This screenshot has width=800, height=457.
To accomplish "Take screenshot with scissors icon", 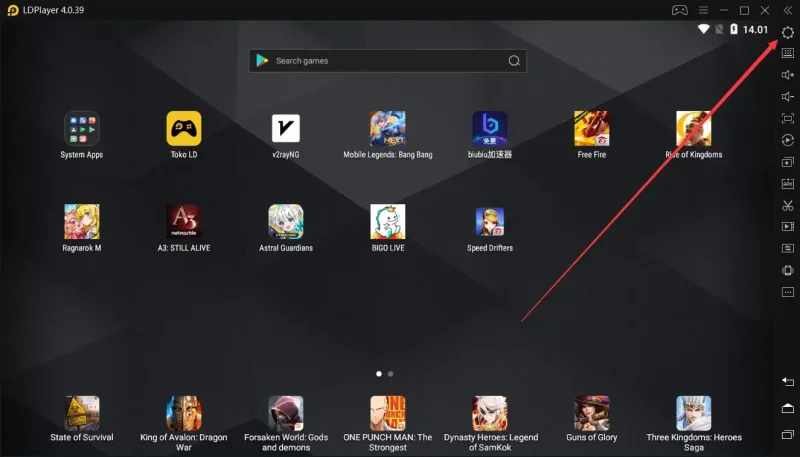I will (788, 206).
